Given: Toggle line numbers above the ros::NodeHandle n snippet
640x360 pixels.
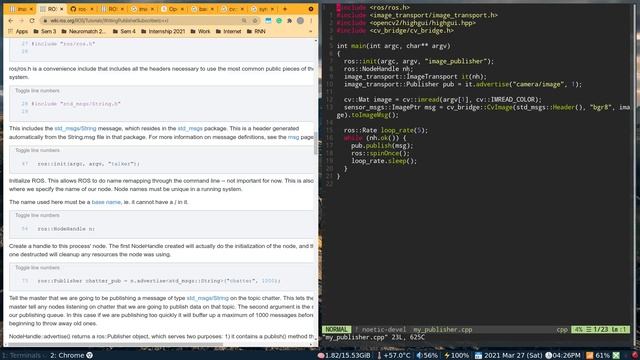Looking at the screenshot, I should pyautogui.click(x=38, y=215).
